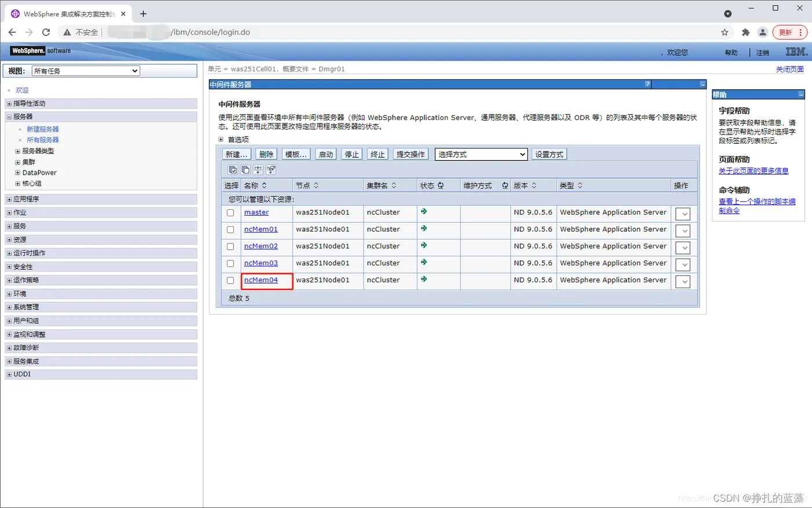Expand the 安全性 navigation section
The image size is (812, 508).
(x=9, y=267)
